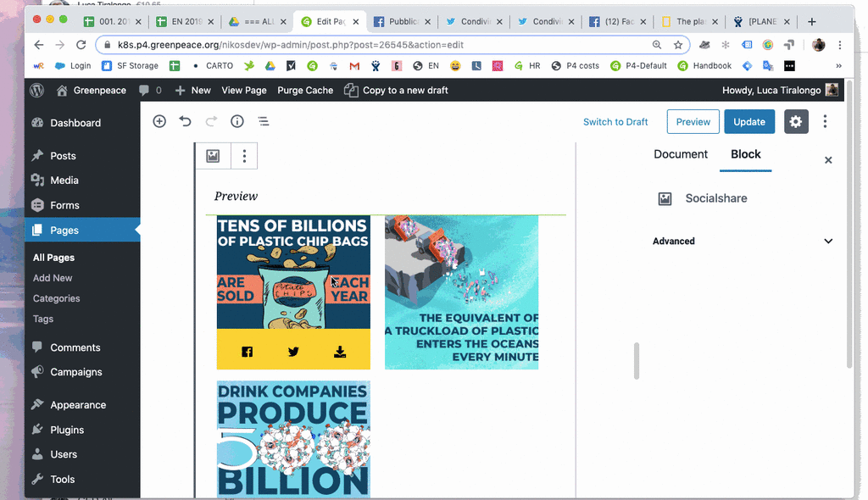Open Categories under Pages
The image size is (868, 500).
(57, 298)
